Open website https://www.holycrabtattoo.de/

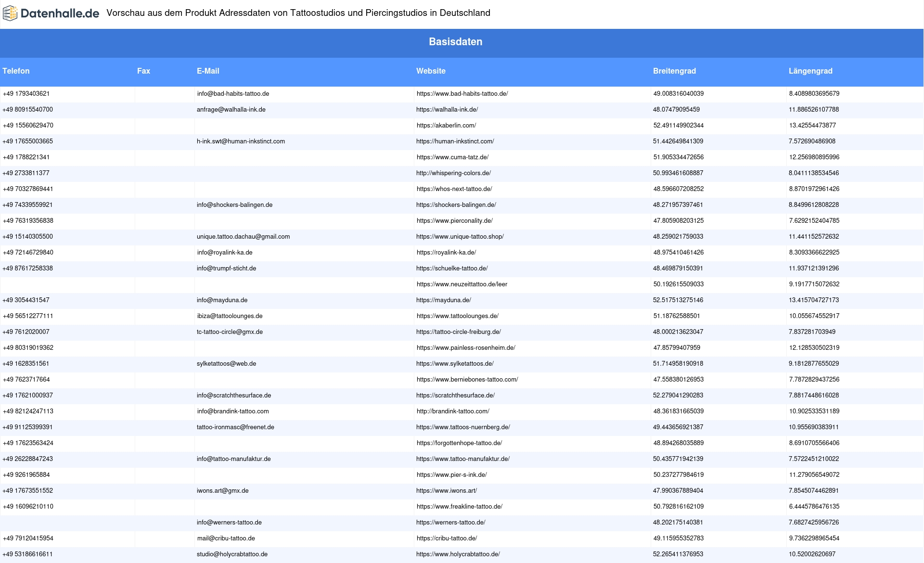pos(458,554)
